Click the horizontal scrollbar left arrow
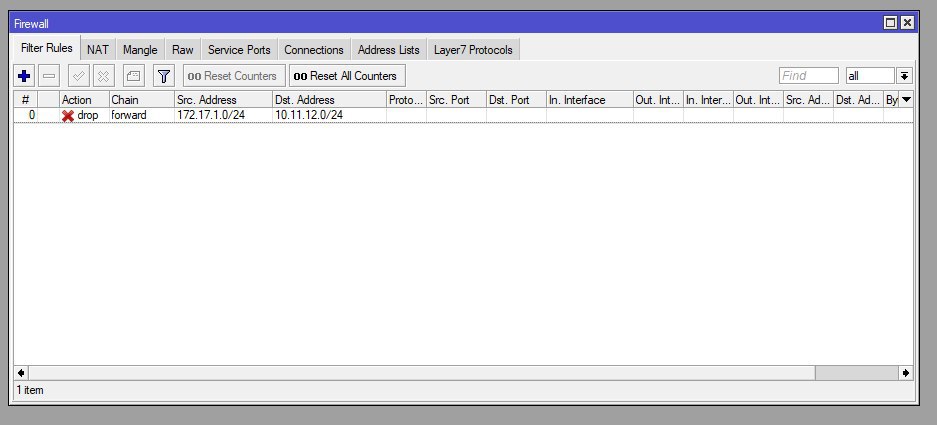 [21, 373]
